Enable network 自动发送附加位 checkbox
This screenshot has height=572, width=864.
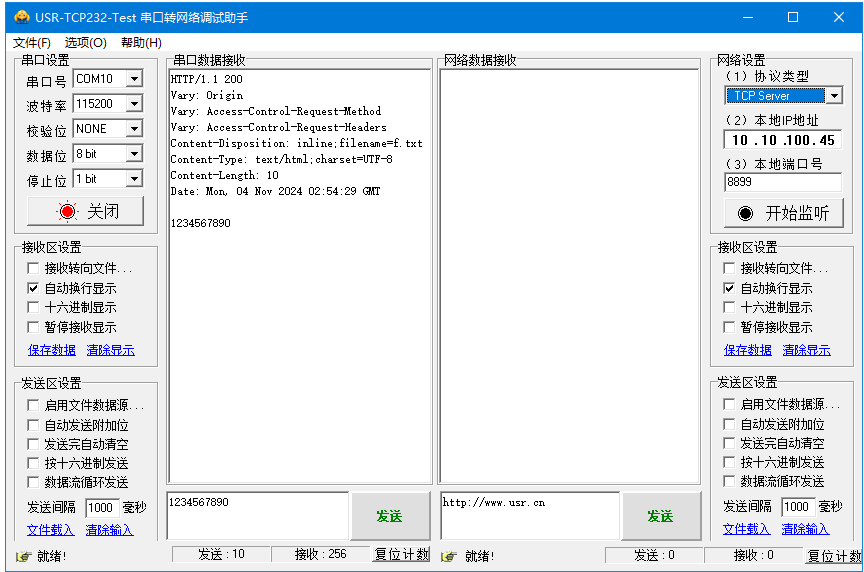729,424
